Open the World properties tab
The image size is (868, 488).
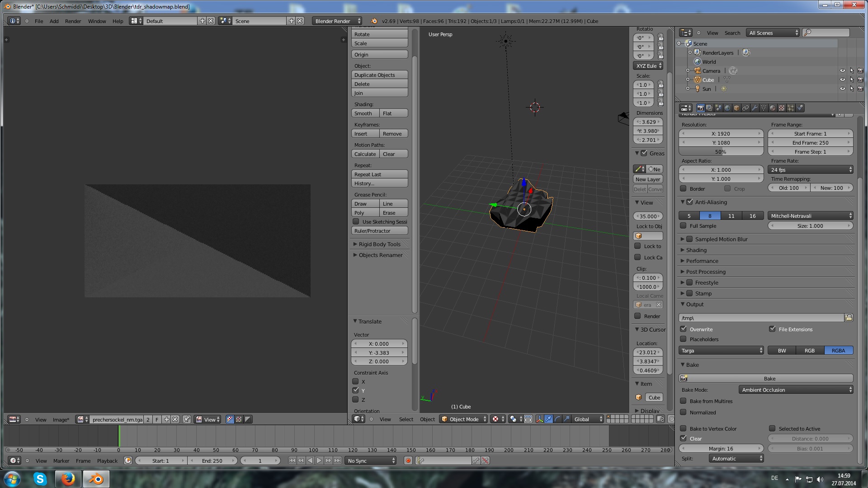click(727, 108)
